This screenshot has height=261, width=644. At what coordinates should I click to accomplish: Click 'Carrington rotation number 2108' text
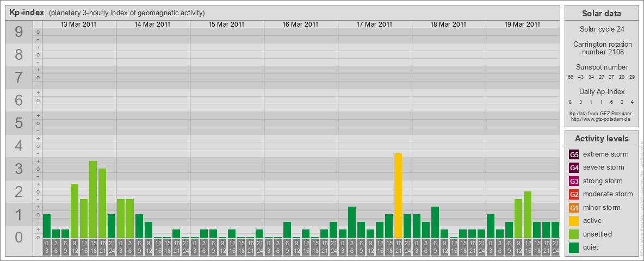(602, 48)
